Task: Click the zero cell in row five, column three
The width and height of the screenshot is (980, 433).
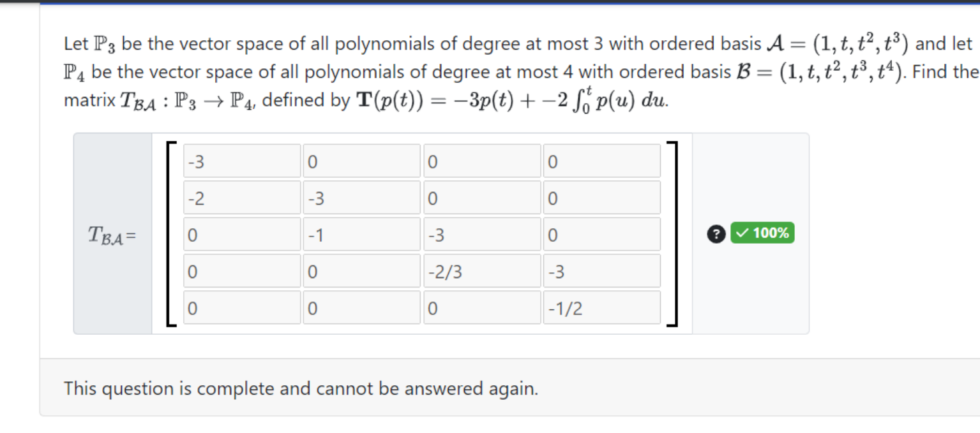Action: (482, 307)
